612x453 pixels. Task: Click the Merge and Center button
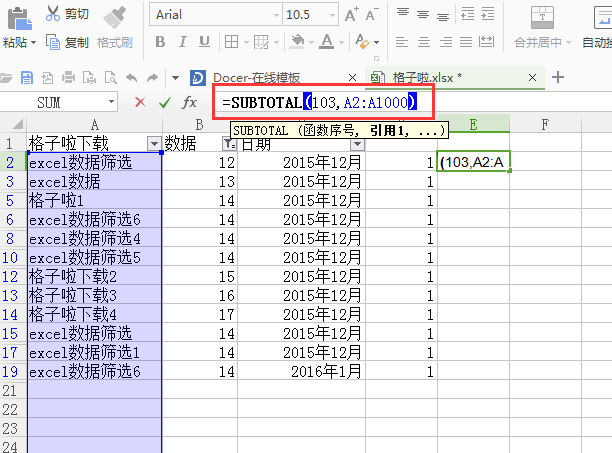click(542, 27)
